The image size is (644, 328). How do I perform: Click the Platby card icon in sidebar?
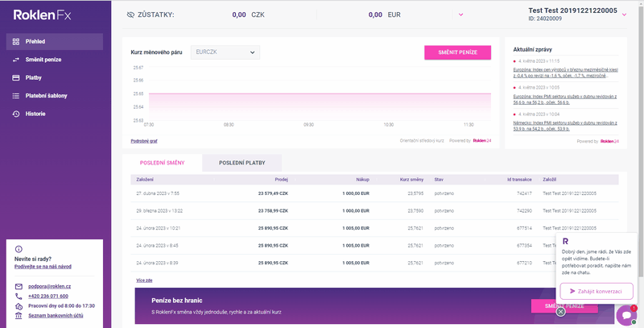click(x=16, y=77)
